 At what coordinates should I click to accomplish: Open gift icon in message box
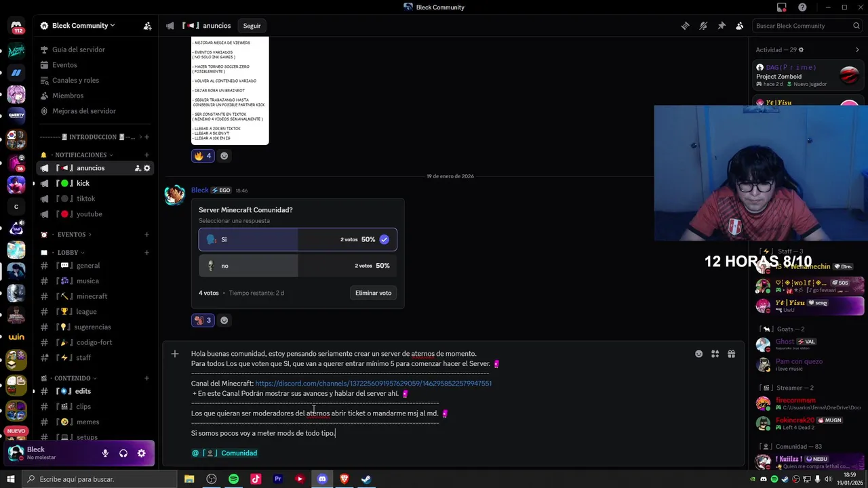point(731,354)
